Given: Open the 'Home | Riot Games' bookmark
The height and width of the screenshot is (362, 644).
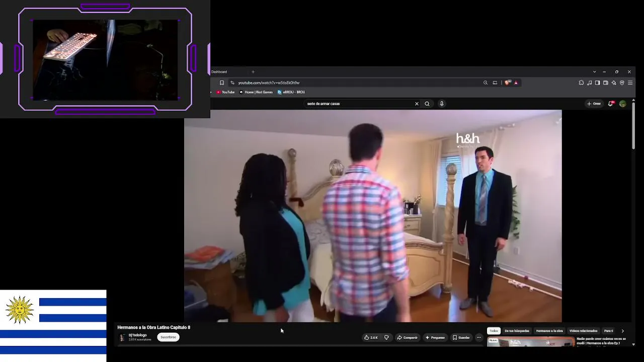Looking at the screenshot, I should 256,93.
